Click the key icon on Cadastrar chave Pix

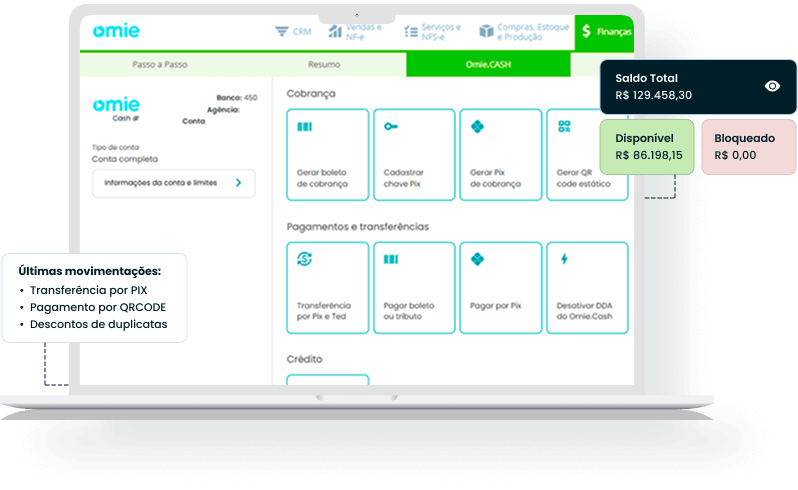click(391, 126)
